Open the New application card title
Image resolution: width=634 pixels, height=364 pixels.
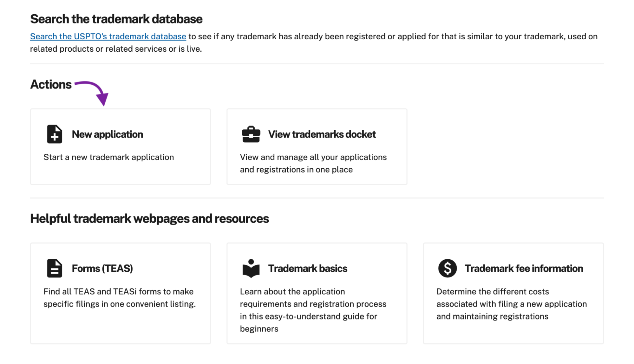pyautogui.click(x=107, y=134)
